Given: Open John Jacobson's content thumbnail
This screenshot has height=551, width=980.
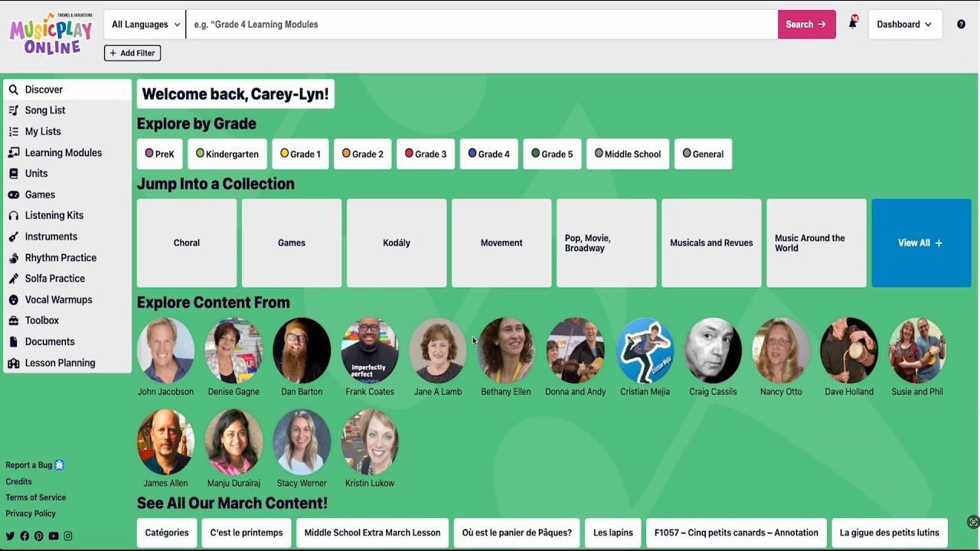Looking at the screenshot, I should [165, 350].
